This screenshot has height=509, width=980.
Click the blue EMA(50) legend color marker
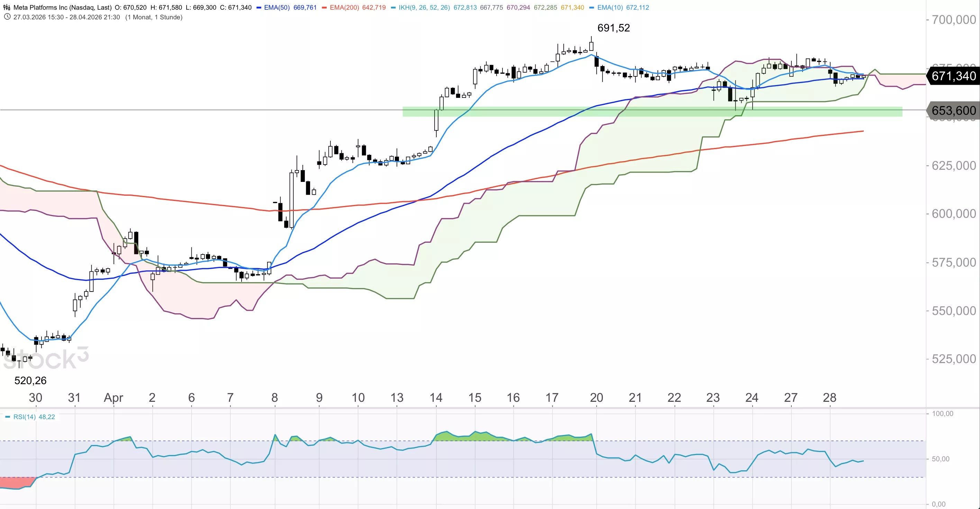tap(259, 8)
